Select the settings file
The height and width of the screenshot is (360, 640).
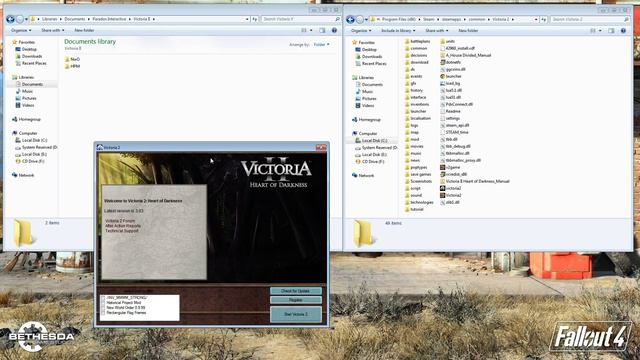450,118
